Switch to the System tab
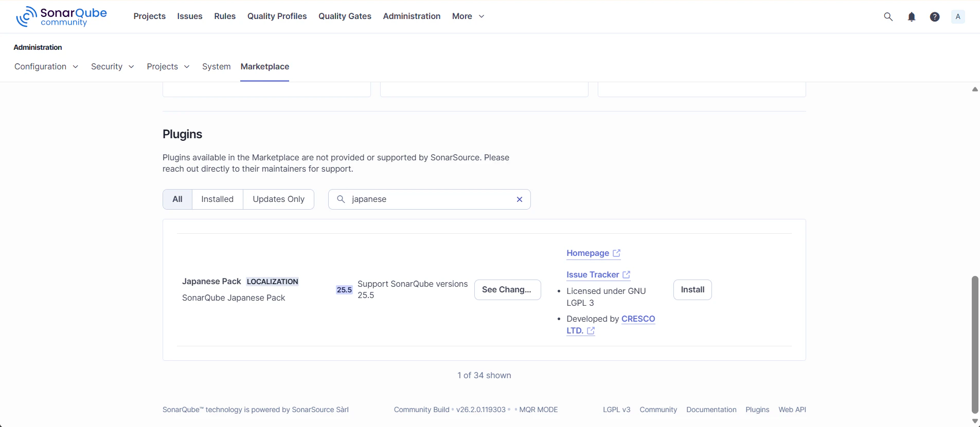The image size is (980, 427). click(x=216, y=67)
